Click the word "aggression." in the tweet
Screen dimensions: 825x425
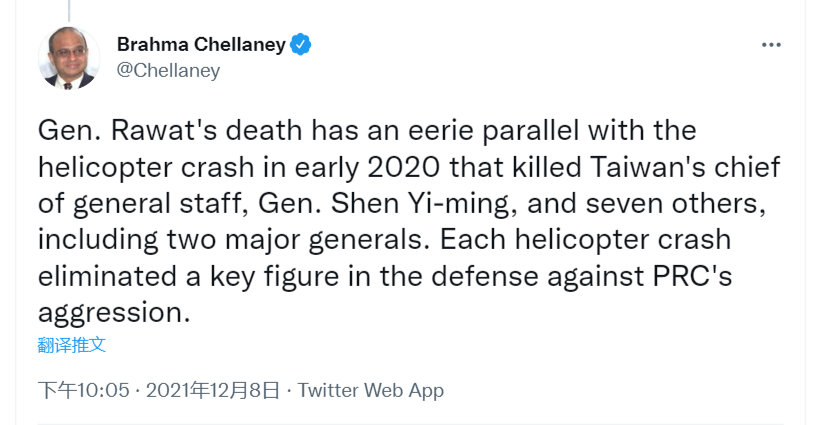pos(114,313)
